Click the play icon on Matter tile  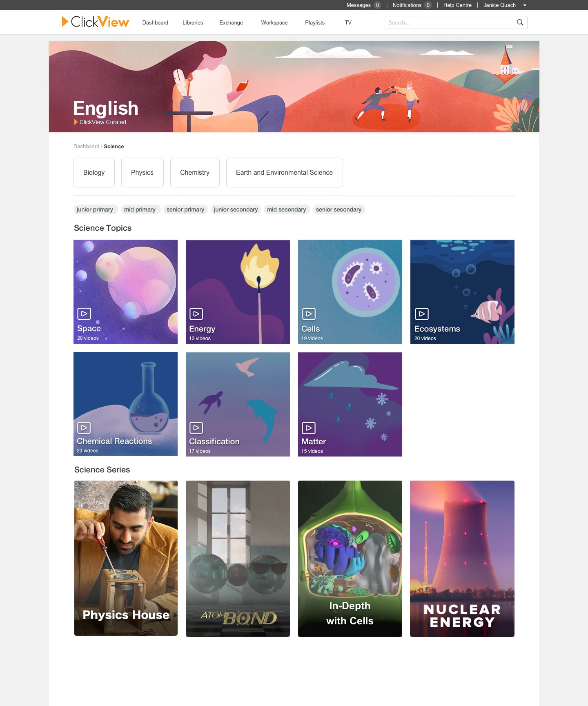pos(309,428)
